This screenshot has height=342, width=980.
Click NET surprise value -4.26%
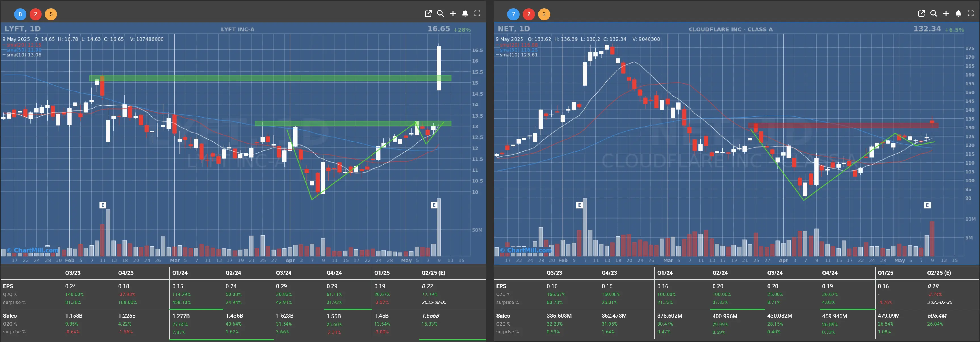[885, 303]
